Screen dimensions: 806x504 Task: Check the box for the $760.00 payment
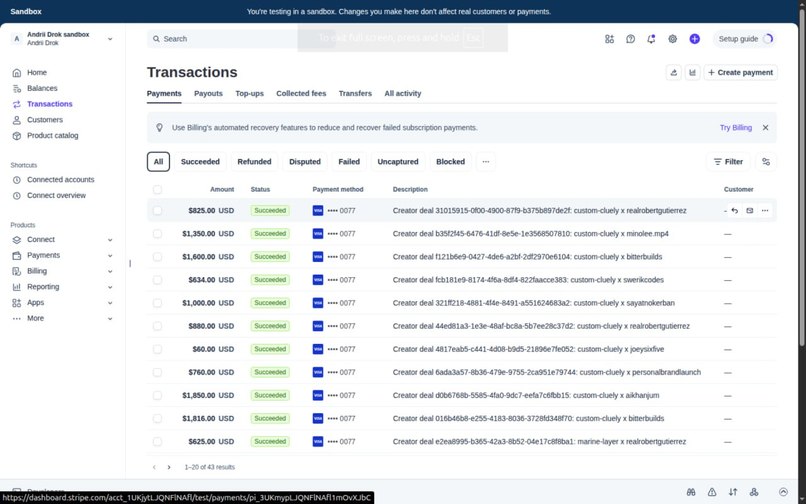click(x=157, y=372)
